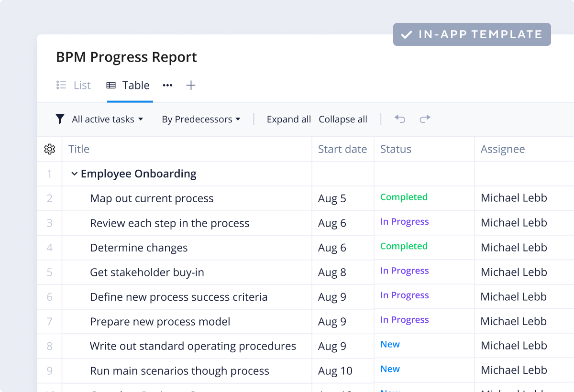Click the Collapse all button
Viewport: 574px width, 392px height.
click(x=343, y=120)
